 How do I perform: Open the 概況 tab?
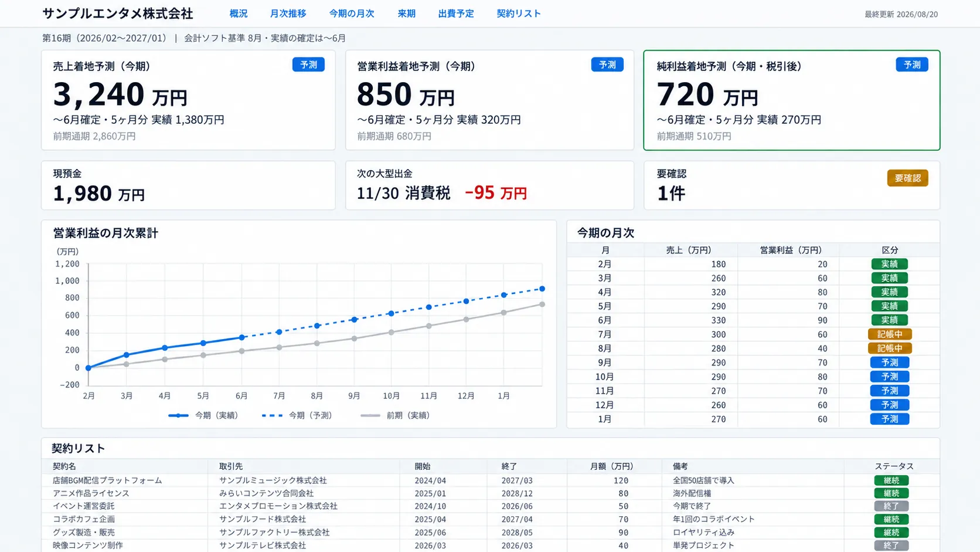pos(239,13)
